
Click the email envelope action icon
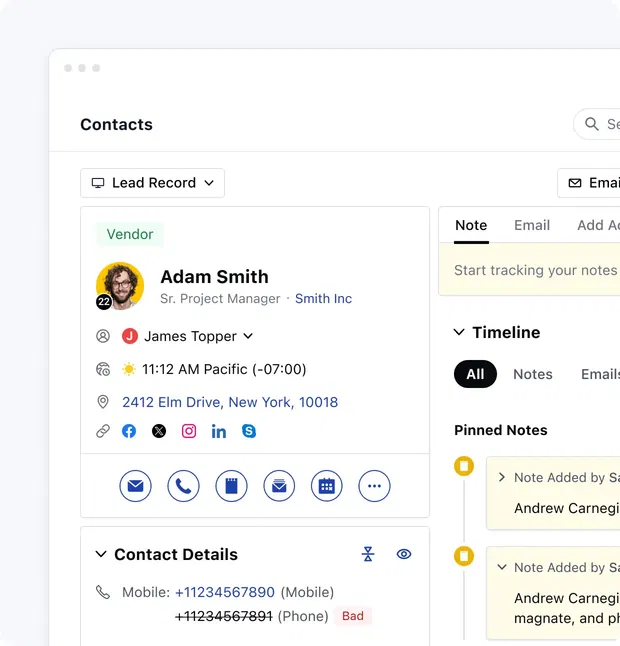[x=135, y=486]
